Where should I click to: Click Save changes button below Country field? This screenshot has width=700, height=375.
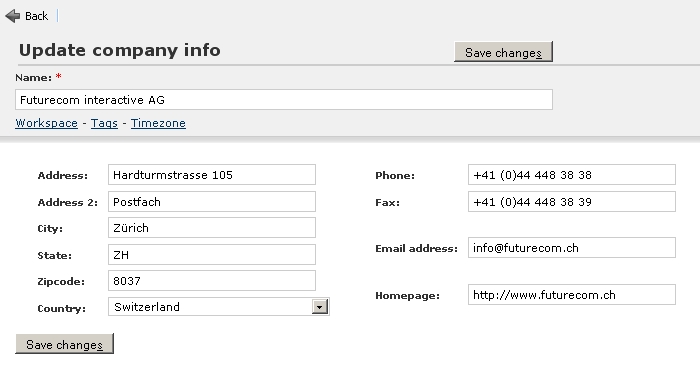click(64, 344)
